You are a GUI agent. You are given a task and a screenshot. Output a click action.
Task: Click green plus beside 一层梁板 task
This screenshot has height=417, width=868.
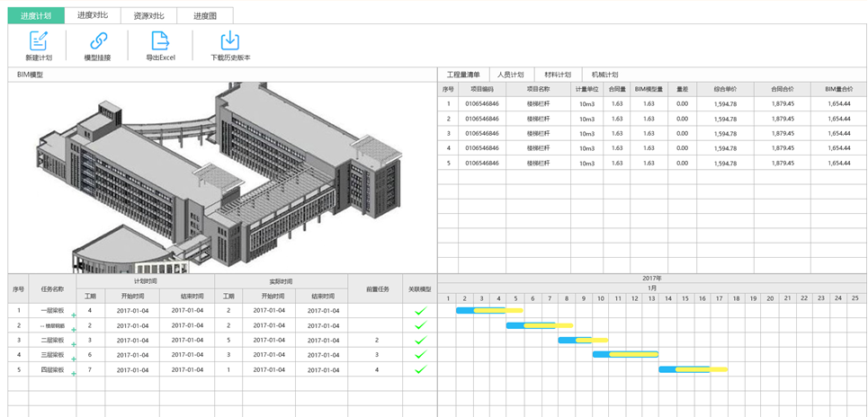coord(74,315)
